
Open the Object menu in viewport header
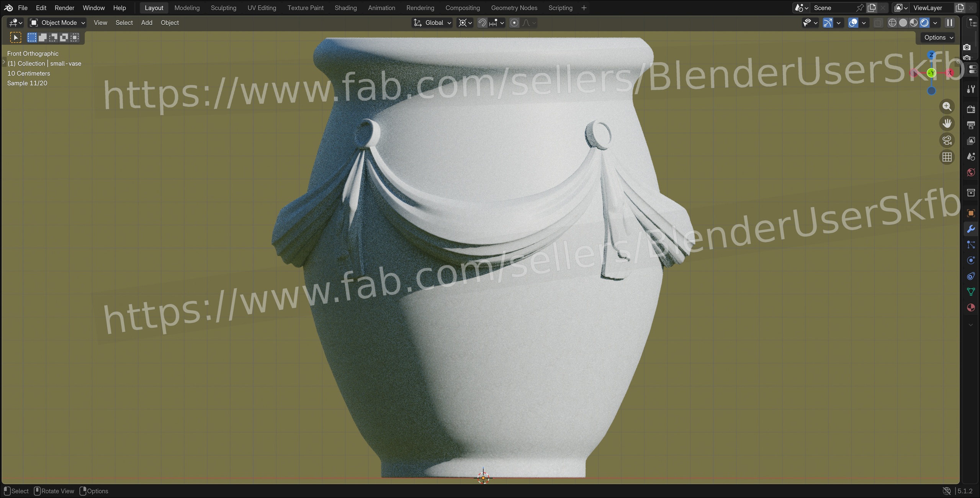(x=170, y=23)
